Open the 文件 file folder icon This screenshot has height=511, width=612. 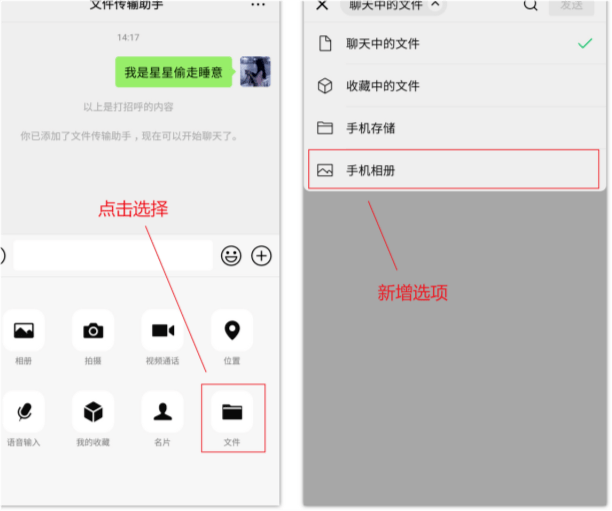tap(232, 412)
